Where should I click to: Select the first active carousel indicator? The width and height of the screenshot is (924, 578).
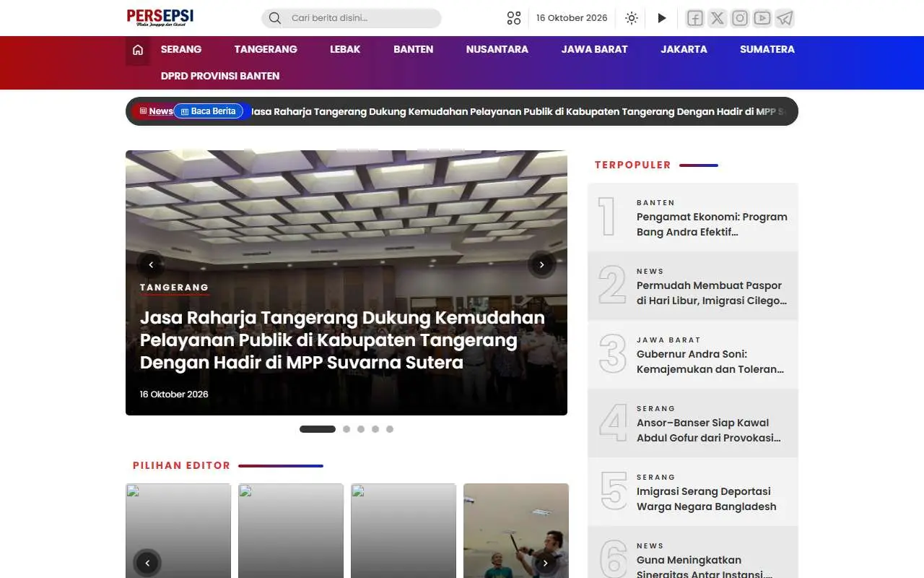point(318,429)
